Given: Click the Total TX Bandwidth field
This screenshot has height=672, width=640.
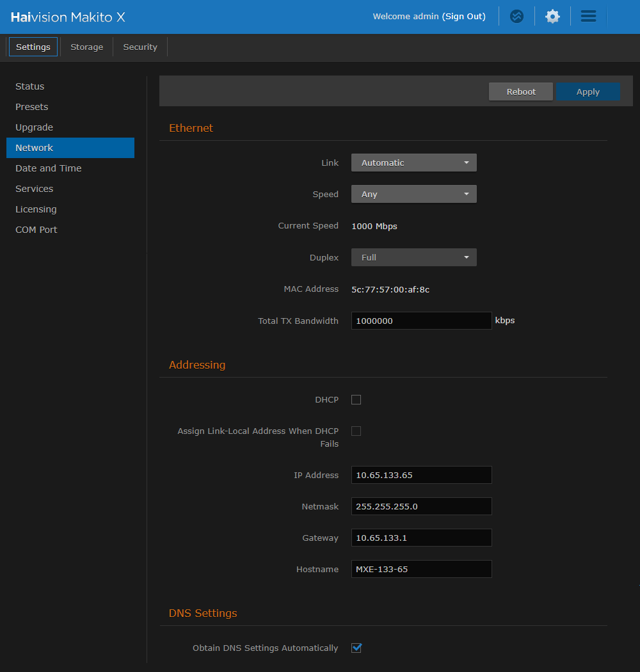Looking at the screenshot, I should tap(421, 321).
